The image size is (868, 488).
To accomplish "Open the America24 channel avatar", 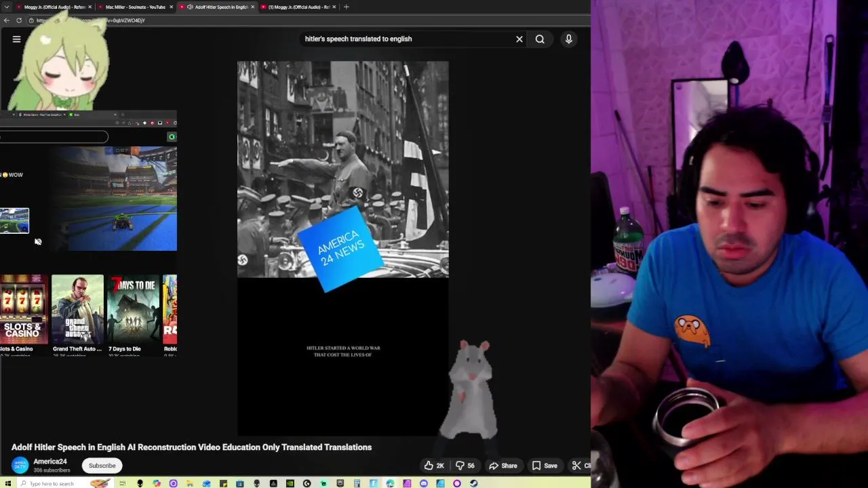I will [x=20, y=466].
